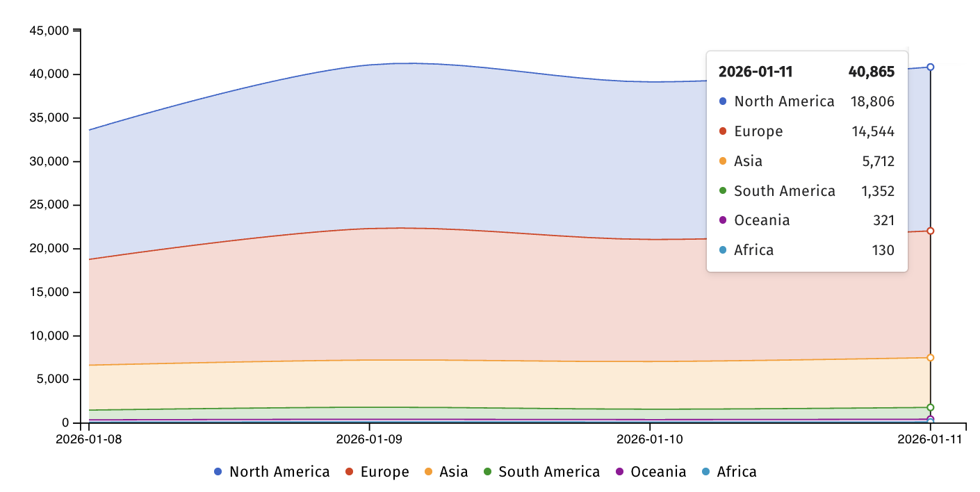Select North America data point on 2026-01-11

pos(930,67)
